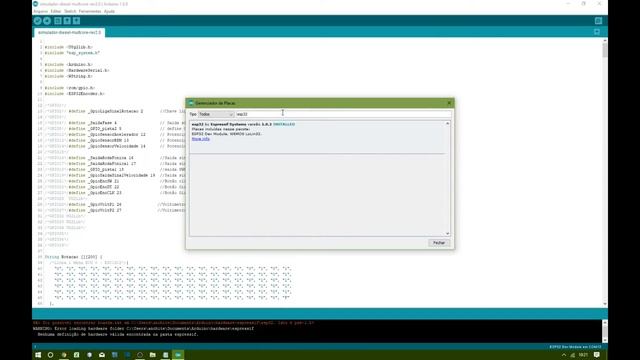
Task: Open the Chrome taskbar icon
Action: [x=64, y=355]
